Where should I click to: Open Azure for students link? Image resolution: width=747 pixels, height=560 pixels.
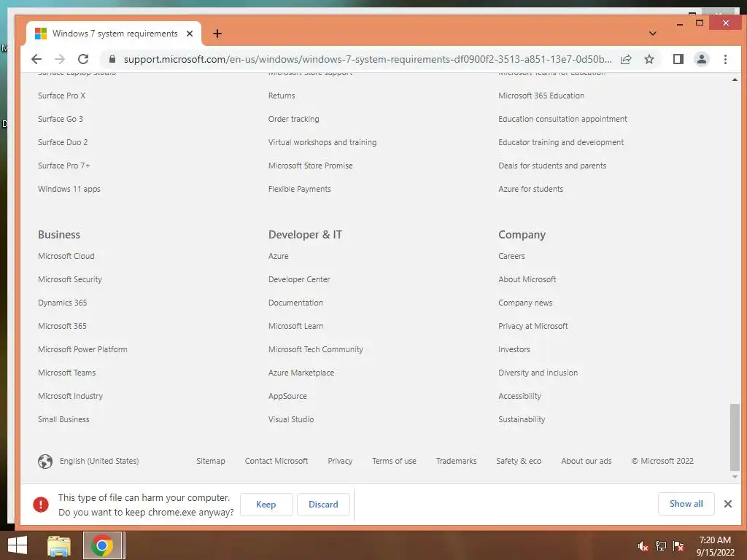531,189
